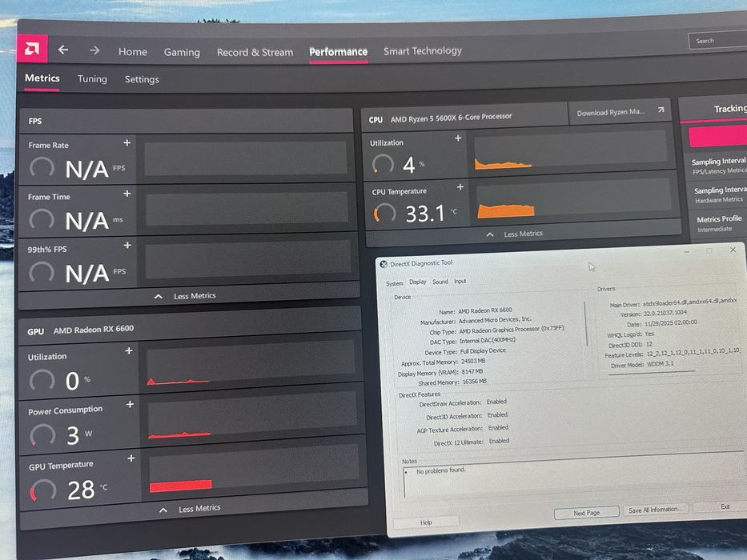
Task: Collapse FPS section with Less Metrics
Action: coord(186,296)
